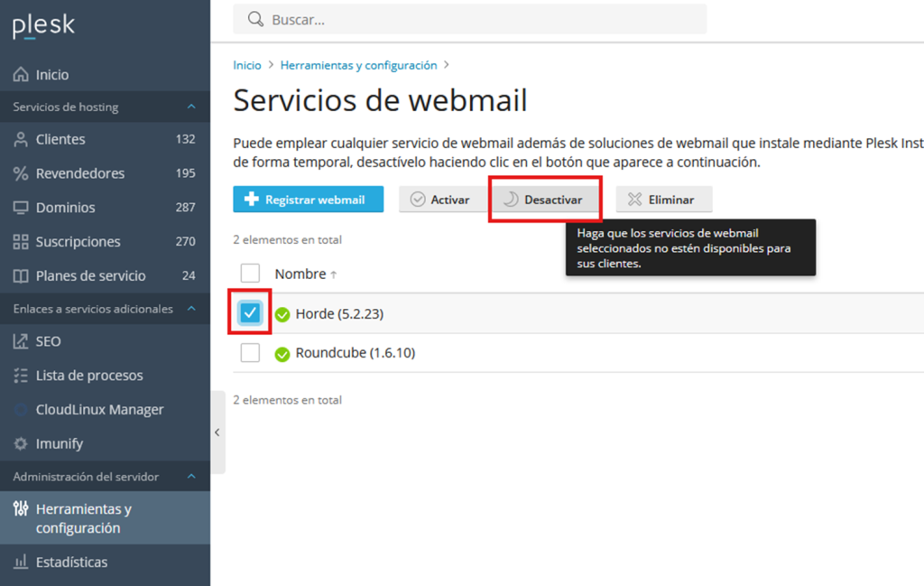Click the Dominios monitor icon
Viewport: 924px width, 586px height.
pyautogui.click(x=21, y=208)
